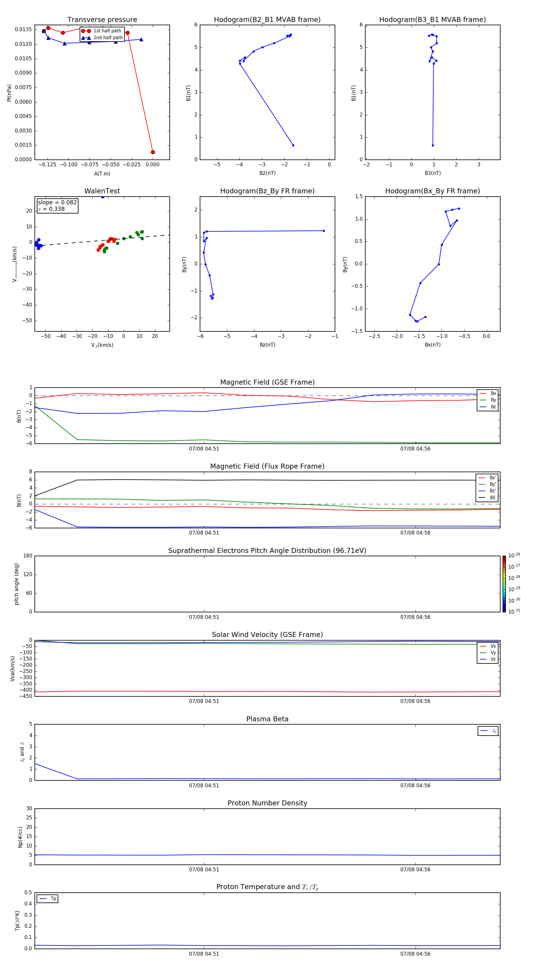Click the lowest point in the B2_B1 hodogram
This screenshot has height=980, width=535.
click(293, 145)
